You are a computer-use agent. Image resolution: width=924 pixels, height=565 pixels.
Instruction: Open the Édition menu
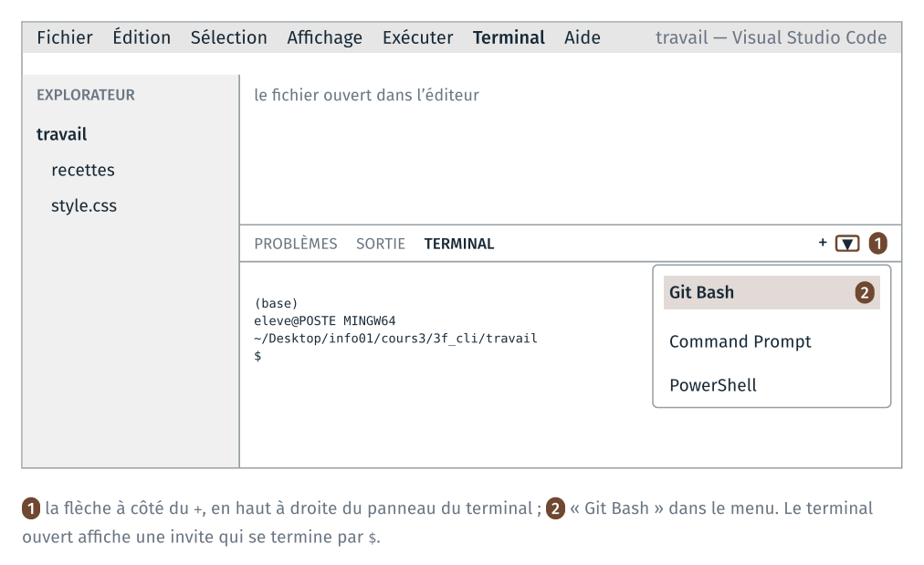(x=142, y=37)
